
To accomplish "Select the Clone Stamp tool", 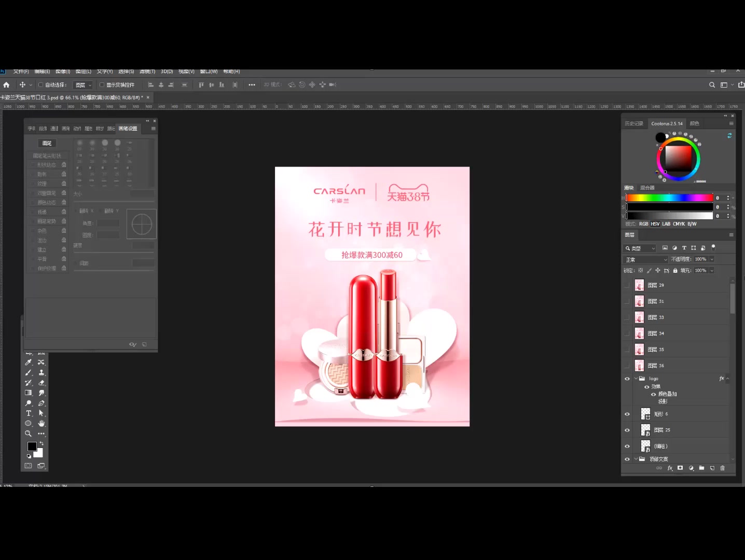I will (x=42, y=373).
